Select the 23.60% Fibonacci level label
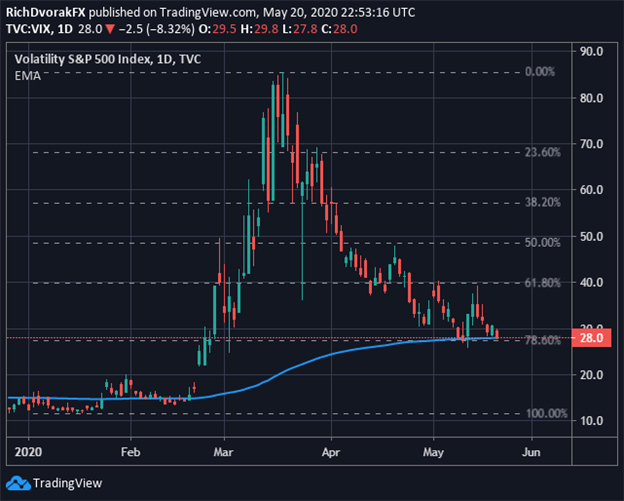Image resolution: width=624 pixels, height=501 pixels. (x=542, y=152)
